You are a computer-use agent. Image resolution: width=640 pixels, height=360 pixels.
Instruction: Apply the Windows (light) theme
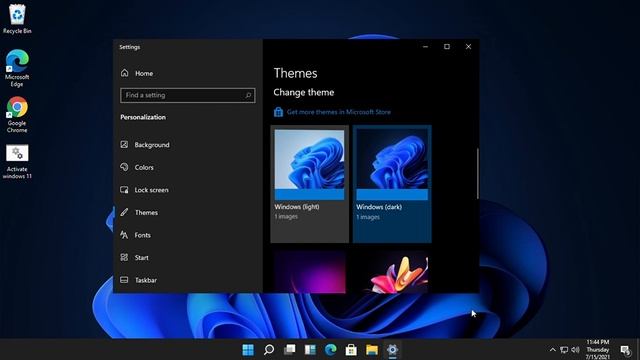pos(310,184)
